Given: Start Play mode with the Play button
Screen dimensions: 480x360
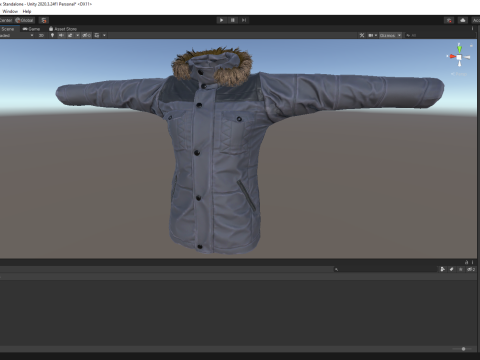Looking at the screenshot, I should click(221, 20).
